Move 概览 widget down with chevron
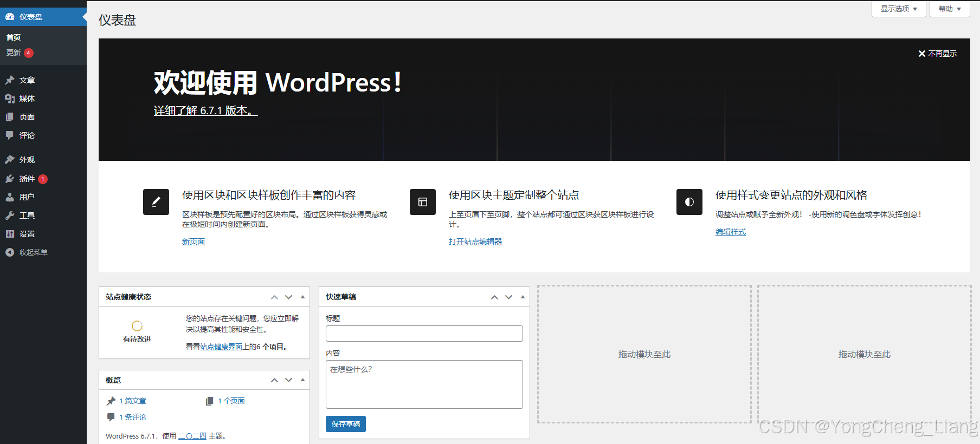980x444 pixels. (x=289, y=380)
